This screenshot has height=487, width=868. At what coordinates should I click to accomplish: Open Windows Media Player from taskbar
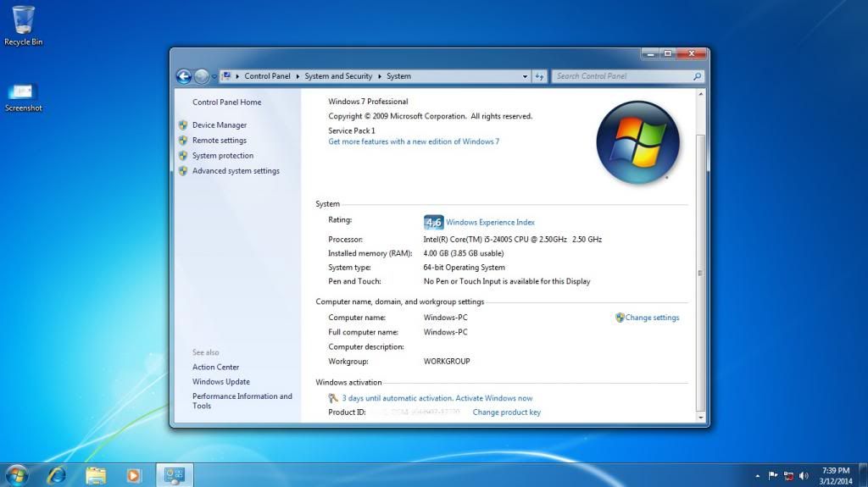(x=133, y=475)
